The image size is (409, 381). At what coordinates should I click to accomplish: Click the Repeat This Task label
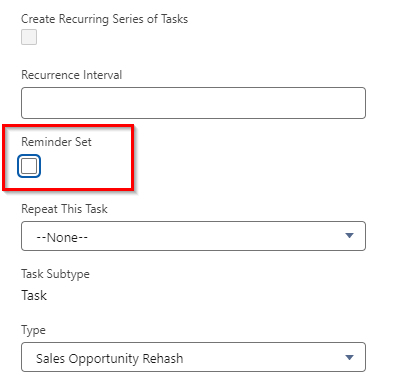tap(64, 209)
